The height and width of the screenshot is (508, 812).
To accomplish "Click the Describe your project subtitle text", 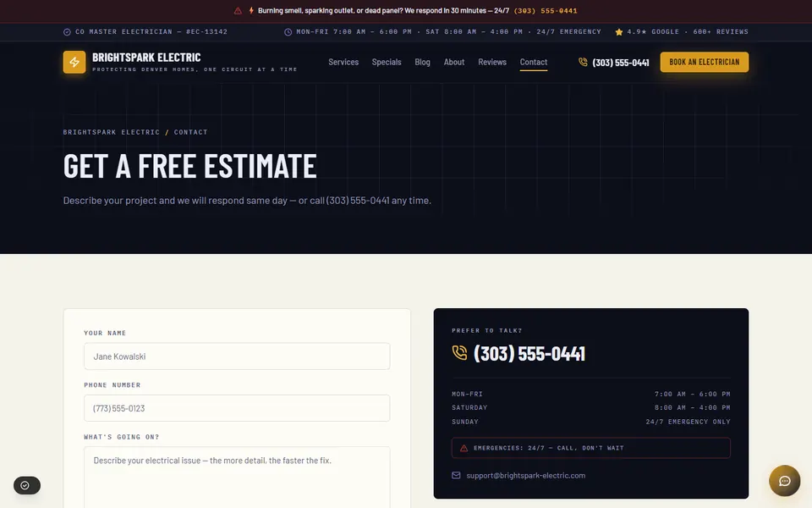I will (247, 200).
